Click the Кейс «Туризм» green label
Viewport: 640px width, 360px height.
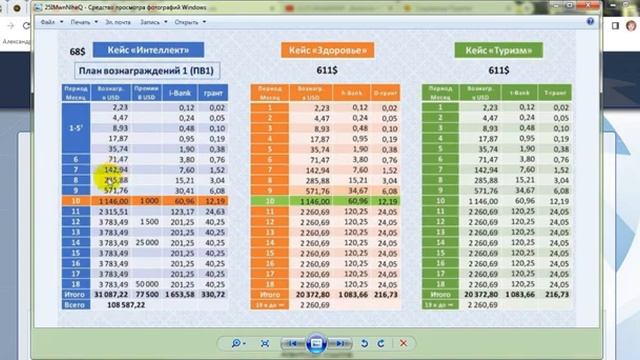[x=498, y=50]
